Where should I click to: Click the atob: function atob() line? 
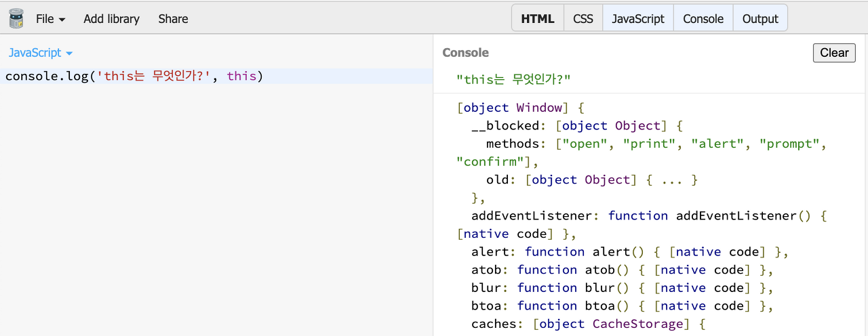point(623,270)
